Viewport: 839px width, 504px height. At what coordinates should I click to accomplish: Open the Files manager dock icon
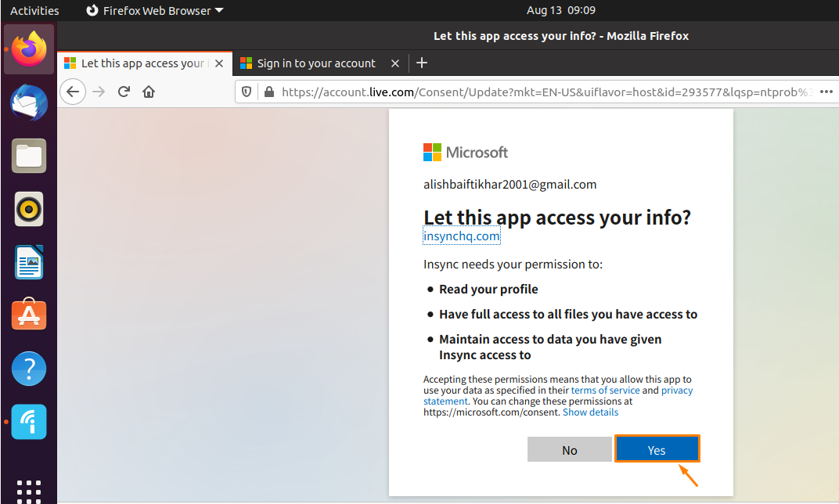(29, 157)
